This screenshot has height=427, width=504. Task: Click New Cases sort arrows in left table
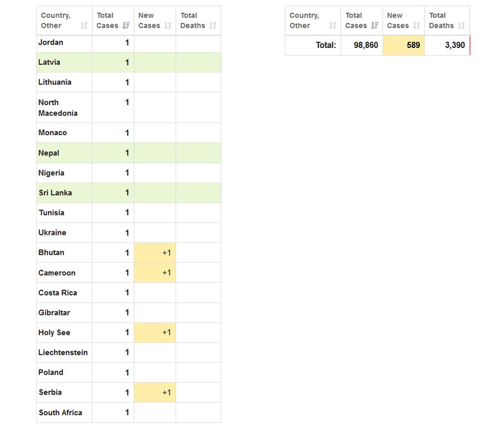coord(168,26)
